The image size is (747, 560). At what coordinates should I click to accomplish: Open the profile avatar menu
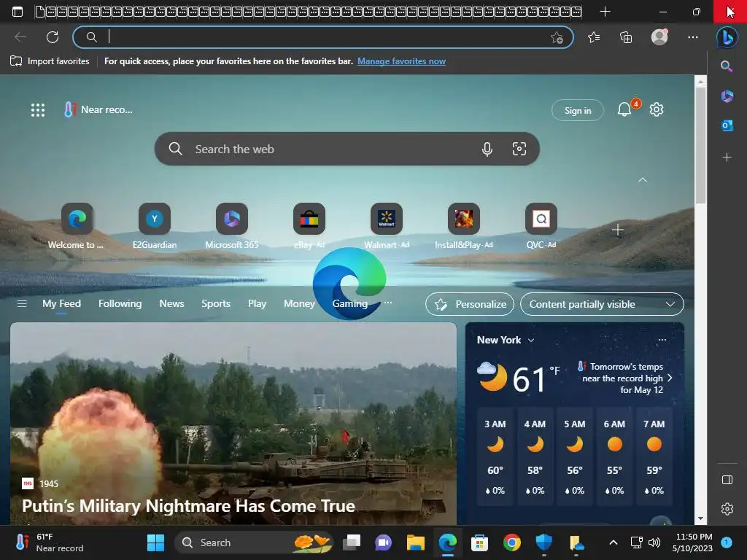(x=659, y=37)
